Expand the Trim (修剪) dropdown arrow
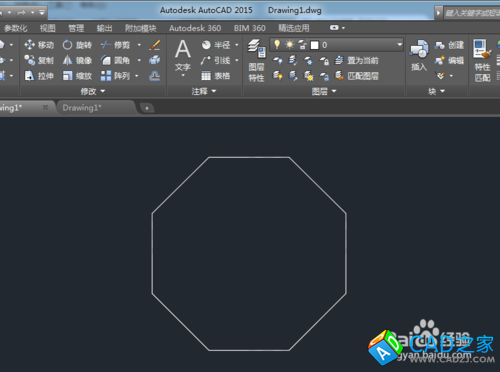Image resolution: width=500 pixels, height=372 pixels. (x=139, y=45)
